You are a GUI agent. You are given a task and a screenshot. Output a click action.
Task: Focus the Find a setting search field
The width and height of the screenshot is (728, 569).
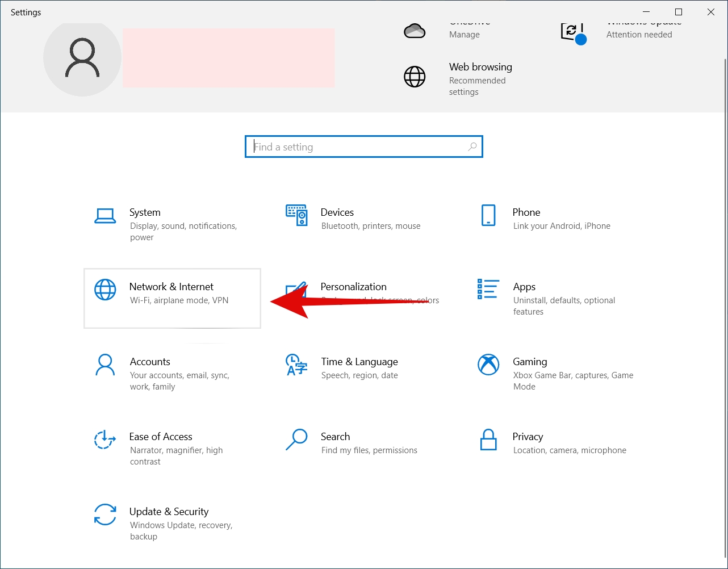tap(364, 147)
